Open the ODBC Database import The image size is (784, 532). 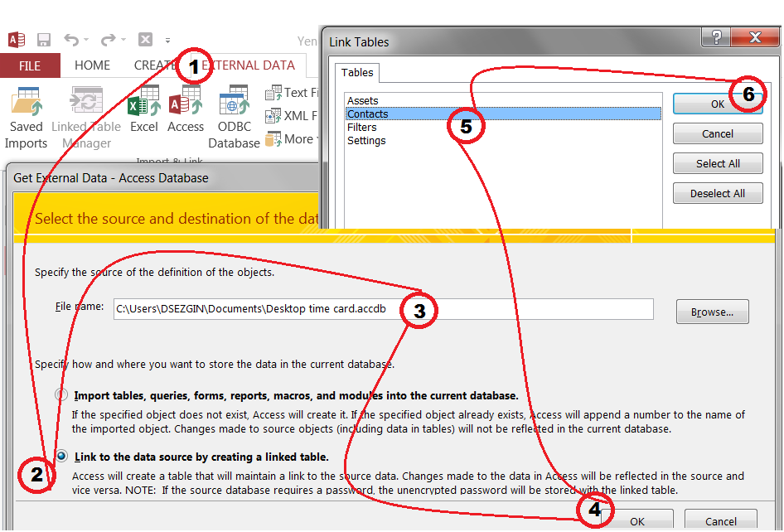click(x=234, y=104)
